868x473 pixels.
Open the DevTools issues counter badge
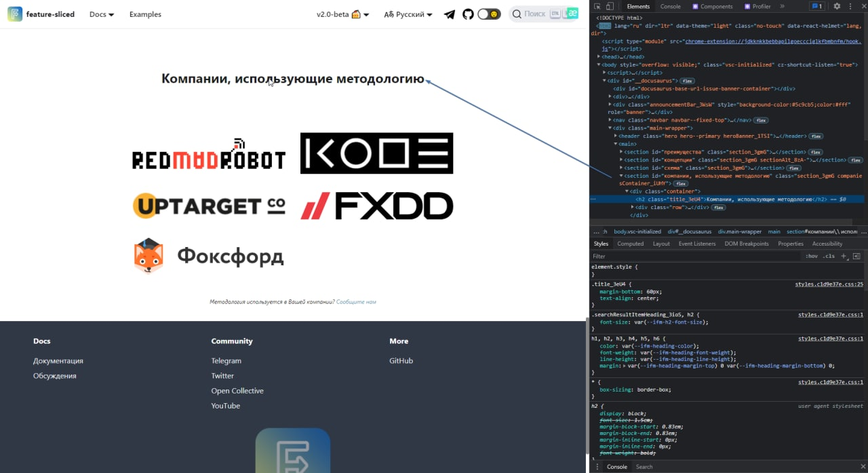click(816, 6)
